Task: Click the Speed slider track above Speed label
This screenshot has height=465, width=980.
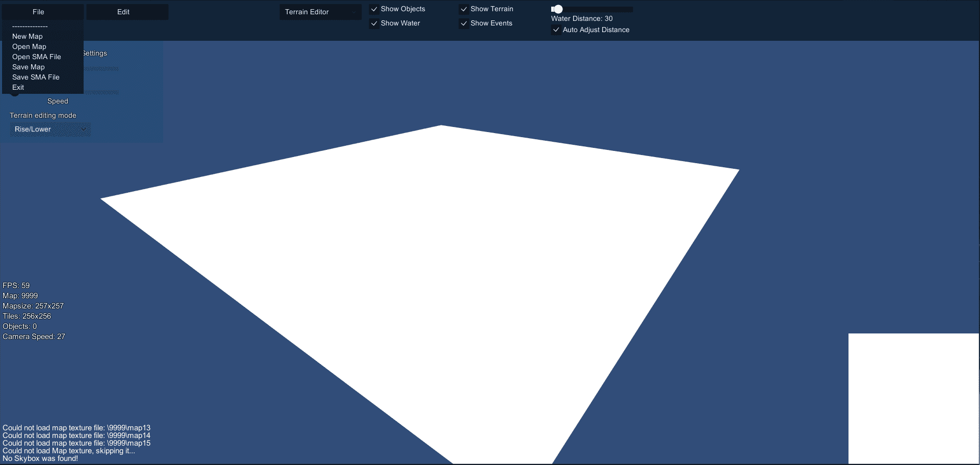Action: tap(101, 92)
